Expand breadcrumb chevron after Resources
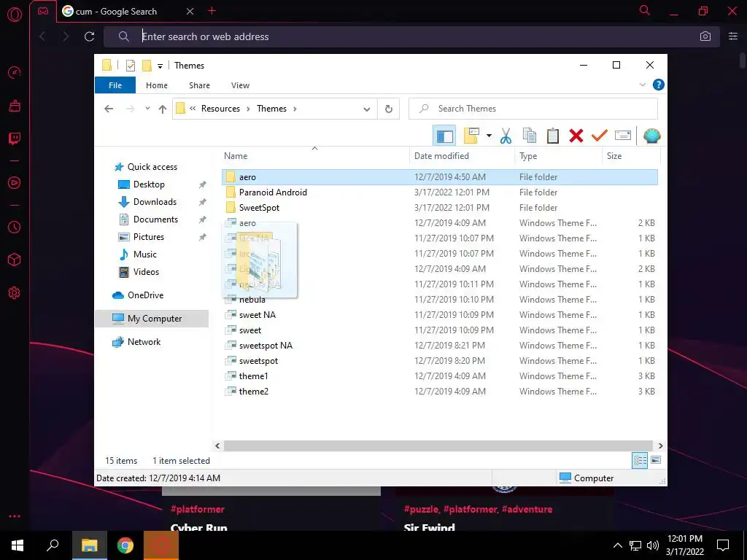This screenshot has width=747, height=560. (248, 109)
